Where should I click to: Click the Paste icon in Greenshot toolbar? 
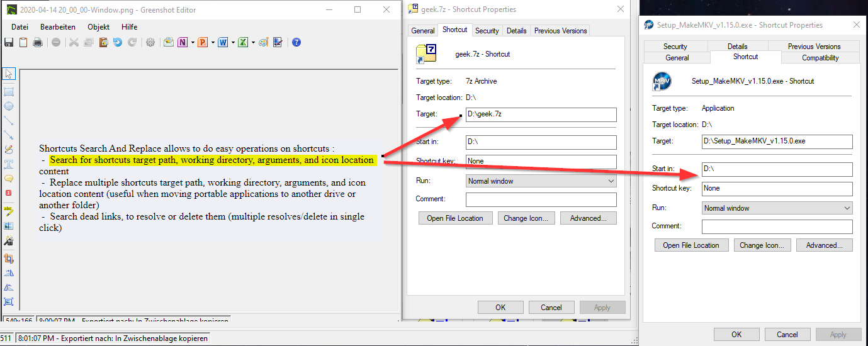pos(103,42)
